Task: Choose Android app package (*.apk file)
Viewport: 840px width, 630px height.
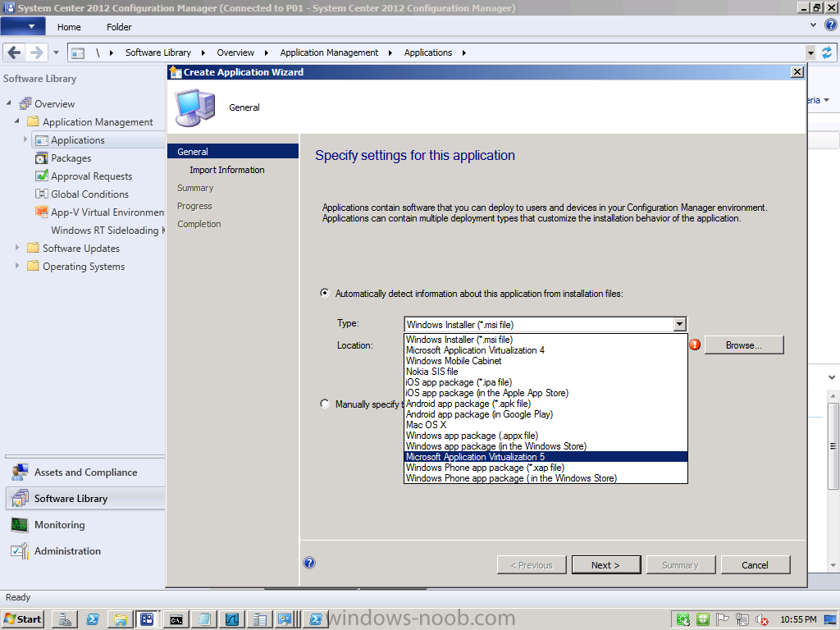Action: [546, 404]
